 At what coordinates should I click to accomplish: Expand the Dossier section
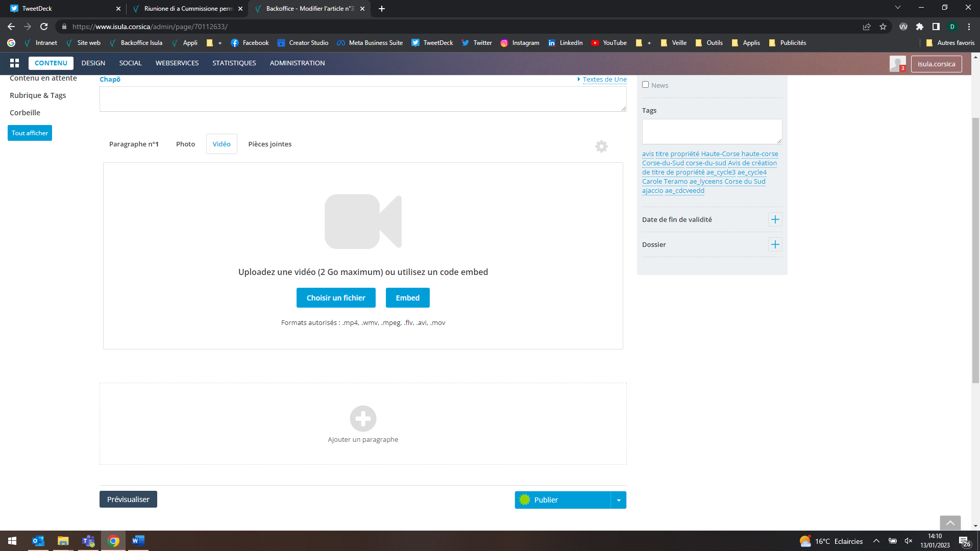pos(775,244)
